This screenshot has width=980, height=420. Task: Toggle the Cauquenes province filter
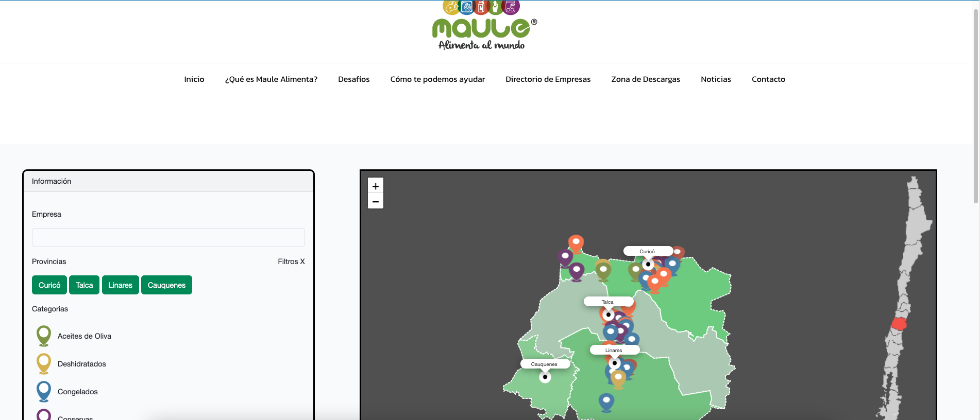(166, 285)
